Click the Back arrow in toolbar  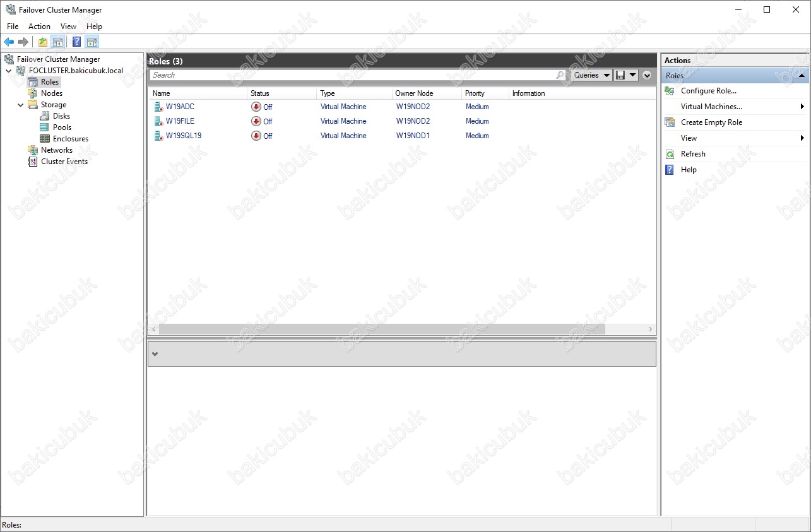click(x=9, y=42)
